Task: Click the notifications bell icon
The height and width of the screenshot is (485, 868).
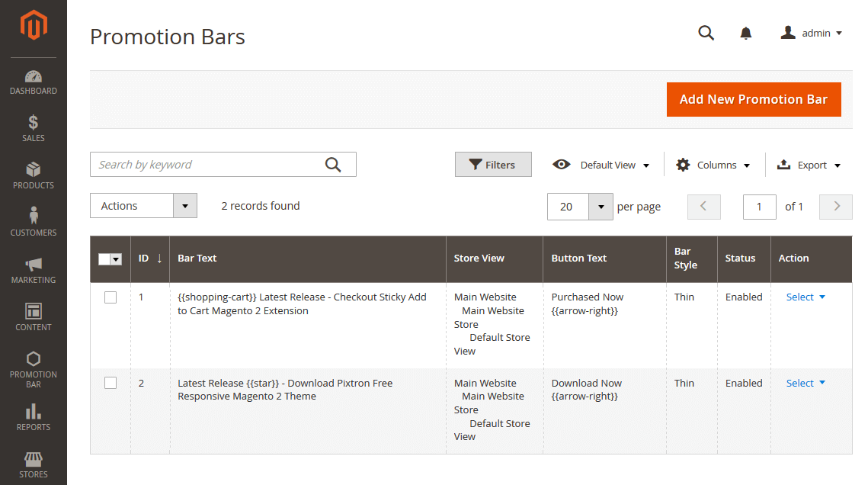Action: [746, 33]
